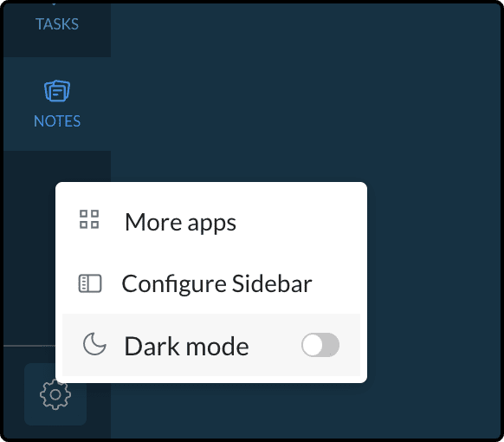Screen dimensions: 504x442
Task: Enable the Dark mode toggle switch
Action: [320, 345]
